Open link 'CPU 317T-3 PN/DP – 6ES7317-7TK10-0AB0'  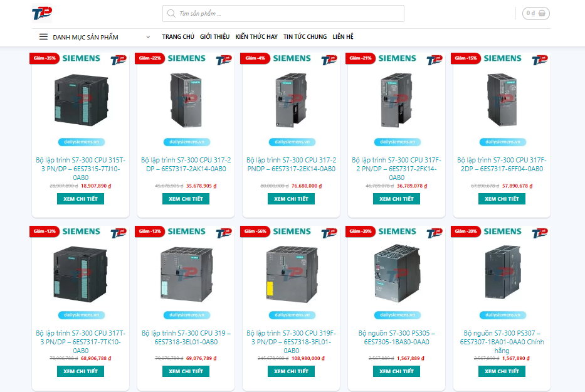81,342
